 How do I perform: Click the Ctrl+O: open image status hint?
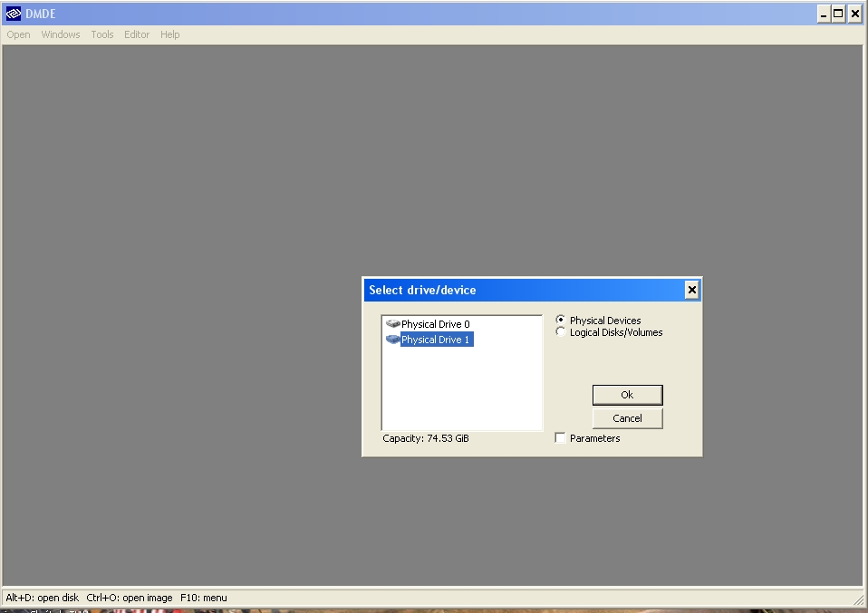pos(129,598)
